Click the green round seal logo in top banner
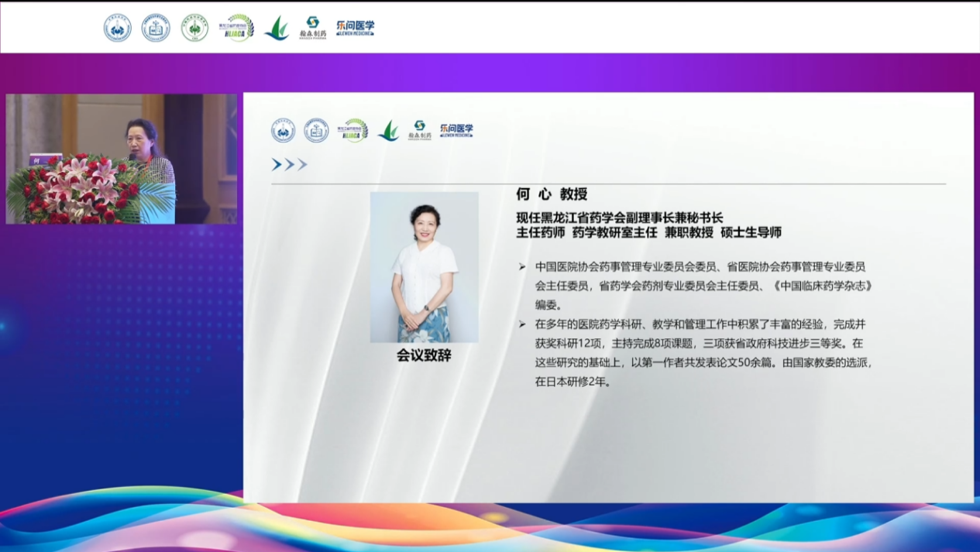This screenshot has height=552, width=980. point(194,28)
